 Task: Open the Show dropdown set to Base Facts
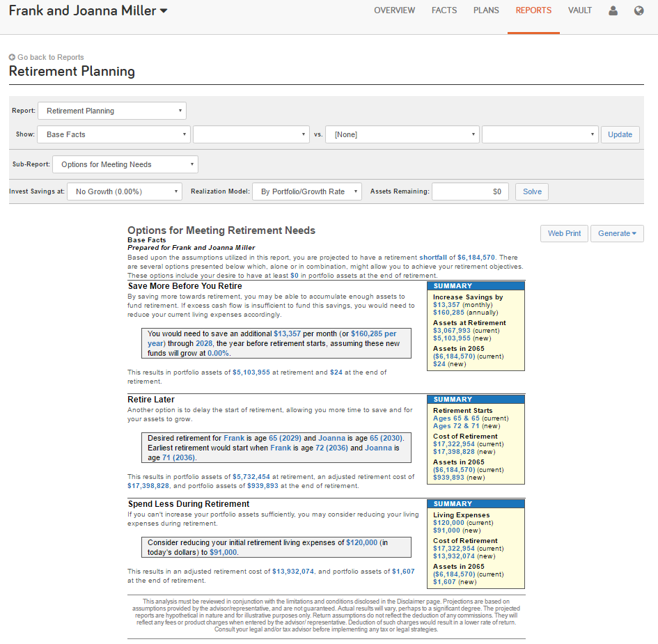[x=113, y=134]
